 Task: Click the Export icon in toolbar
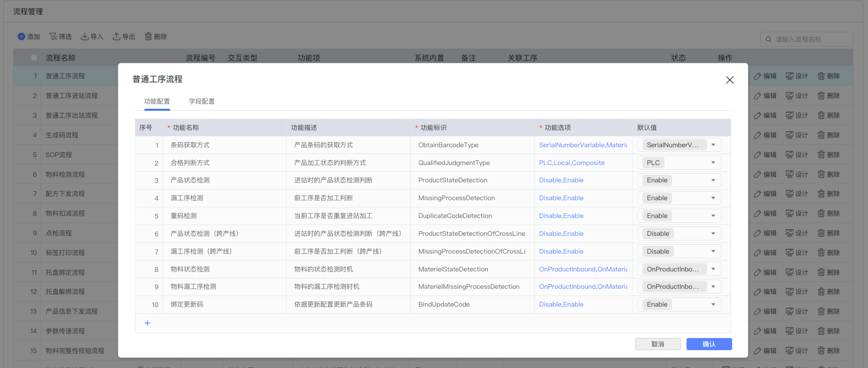[117, 37]
